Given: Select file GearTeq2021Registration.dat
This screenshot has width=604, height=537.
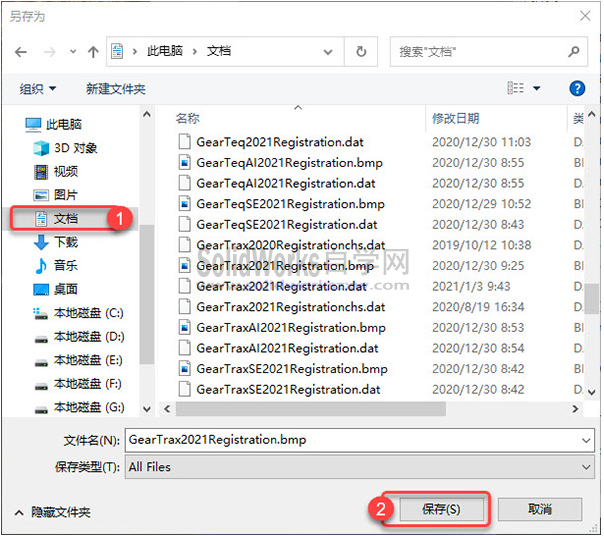Looking at the screenshot, I should click(x=280, y=142).
